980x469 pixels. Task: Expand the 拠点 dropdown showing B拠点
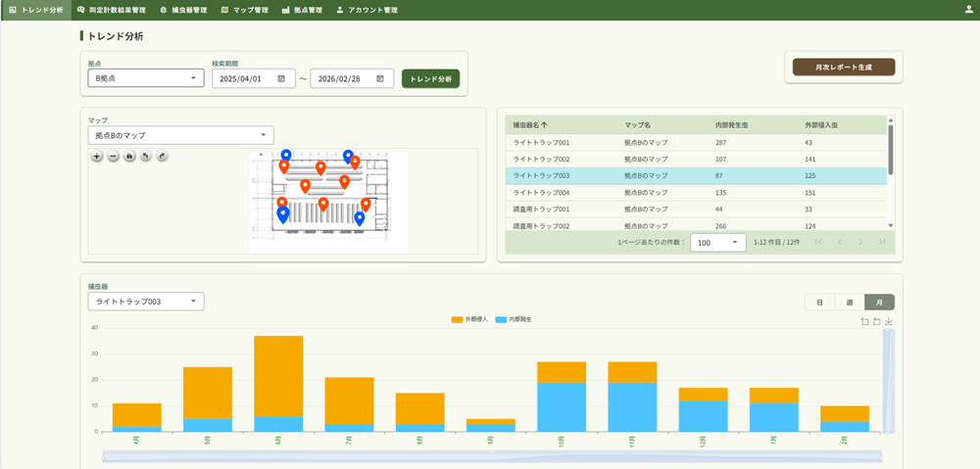click(145, 78)
